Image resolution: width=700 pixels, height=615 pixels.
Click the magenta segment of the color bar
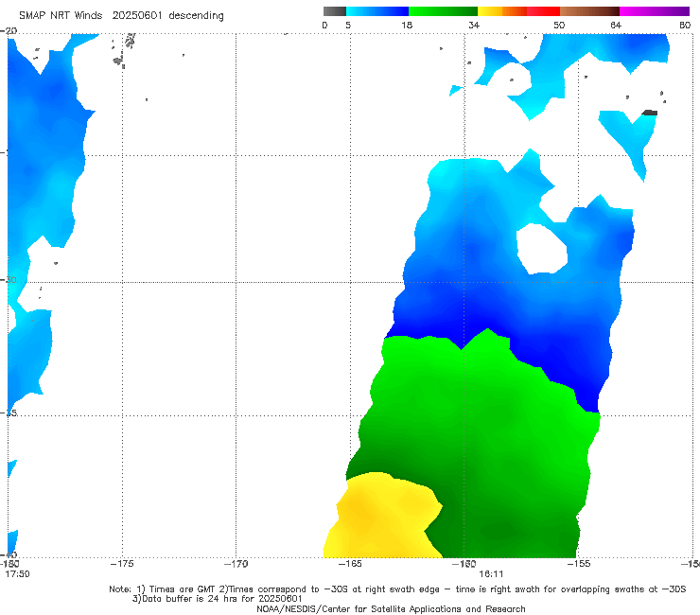655,11
